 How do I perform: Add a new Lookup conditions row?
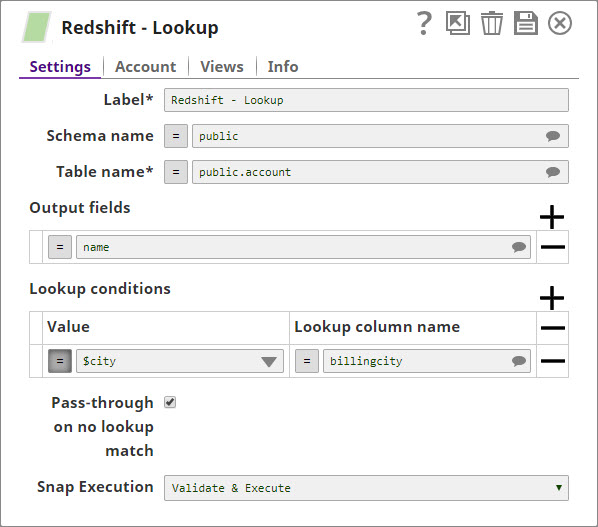pyautogui.click(x=552, y=298)
